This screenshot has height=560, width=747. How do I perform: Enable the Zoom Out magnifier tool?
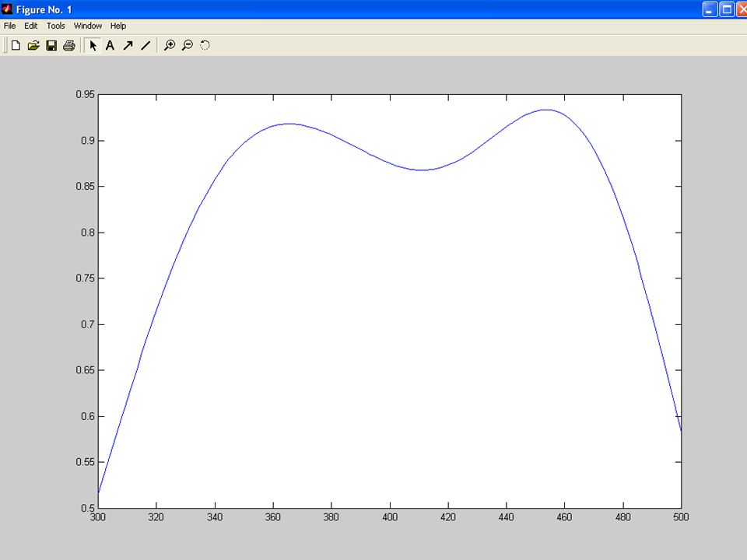click(188, 45)
